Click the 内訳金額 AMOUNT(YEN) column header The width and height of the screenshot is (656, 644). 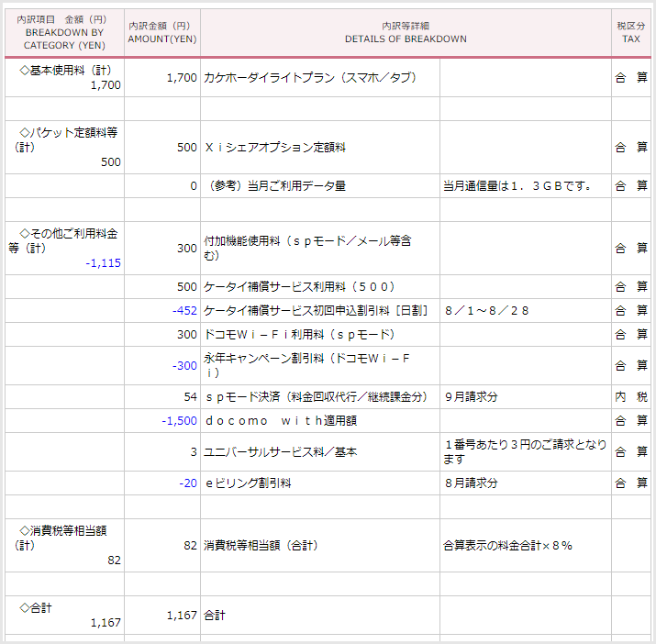(x=162, y=32)
